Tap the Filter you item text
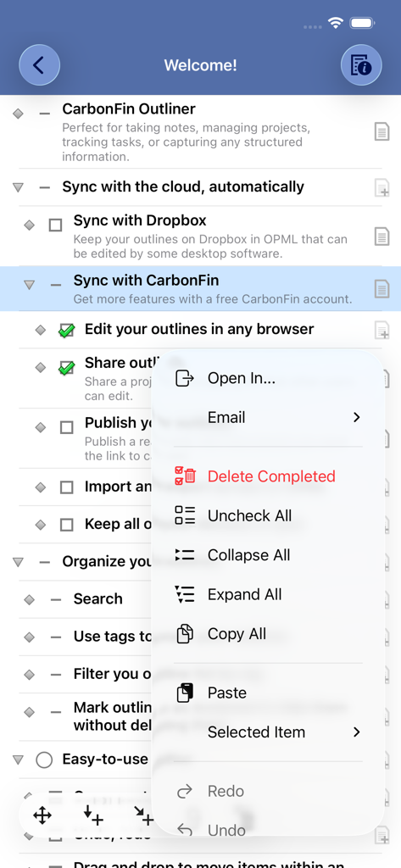This screenshot has height=868, width=401. (x=113, y=674)
